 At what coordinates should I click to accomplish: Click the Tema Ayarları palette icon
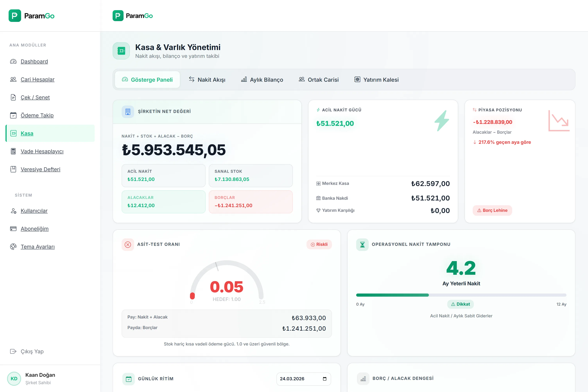pyautogui.click(x=13, y=247)
